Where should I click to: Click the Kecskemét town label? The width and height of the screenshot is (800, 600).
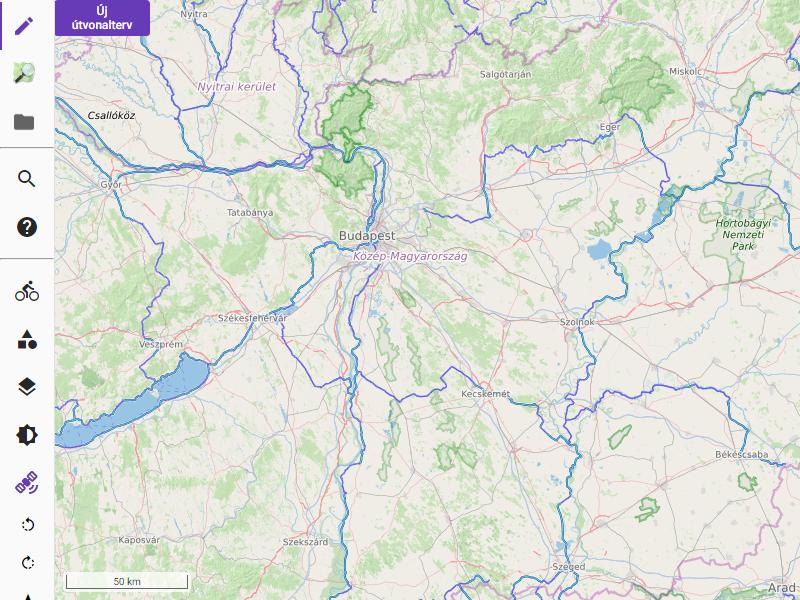point(485,394)
